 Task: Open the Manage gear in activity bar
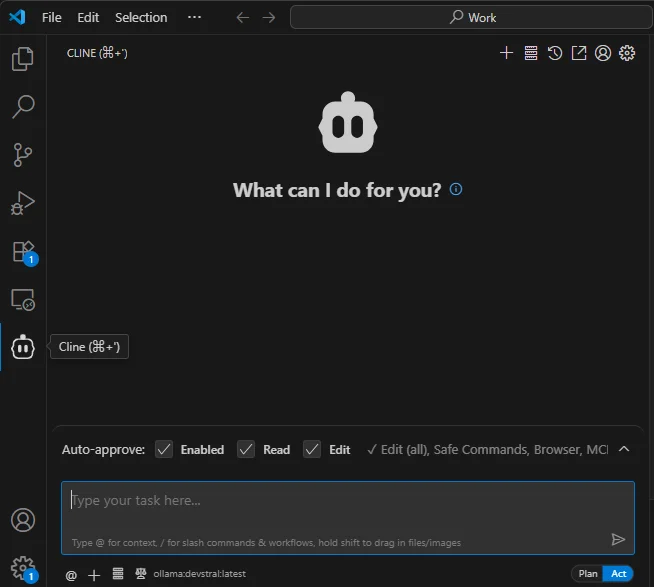pyautogui.click(x=24, y=569)
